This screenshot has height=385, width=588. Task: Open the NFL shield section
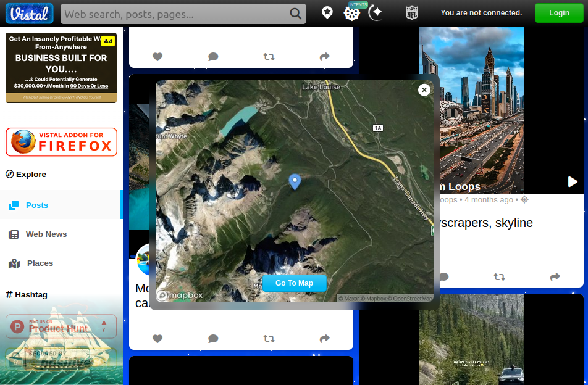click(x=411, y=12)
